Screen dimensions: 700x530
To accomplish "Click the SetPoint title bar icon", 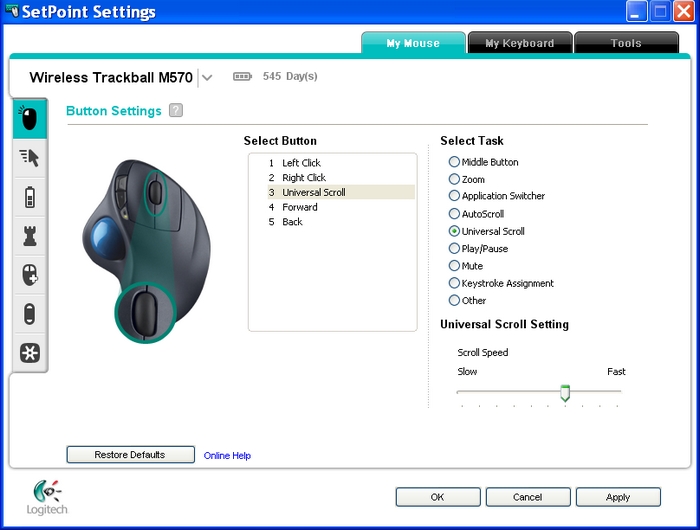I will [12, 11].
